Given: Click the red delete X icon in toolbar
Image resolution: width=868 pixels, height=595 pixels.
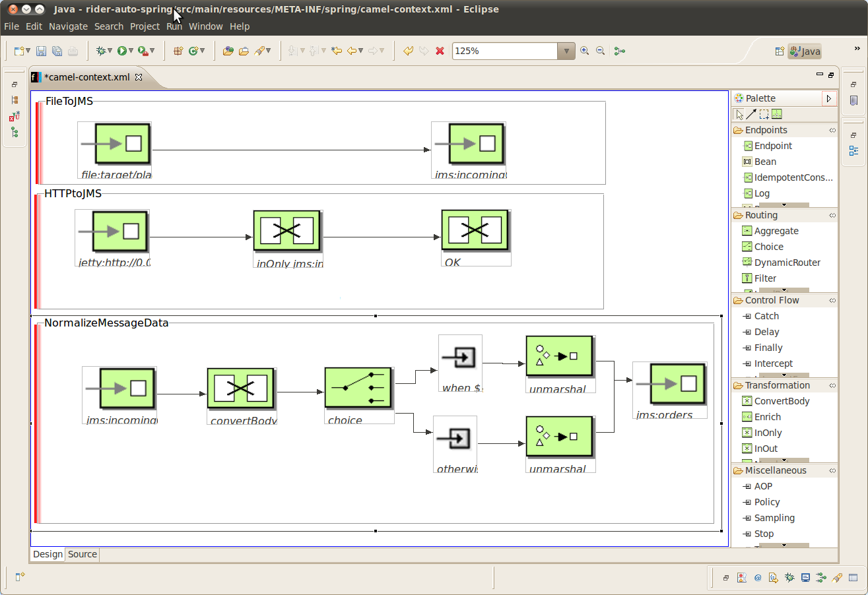Looking at the screenshot, I should (x=440, y=51).
